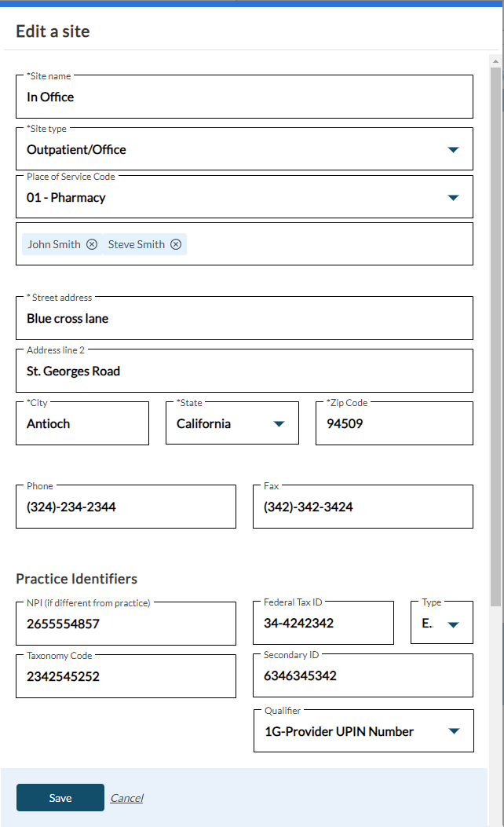Expand the Federal Tax ID Type dropdown

(x=452, y=624)
